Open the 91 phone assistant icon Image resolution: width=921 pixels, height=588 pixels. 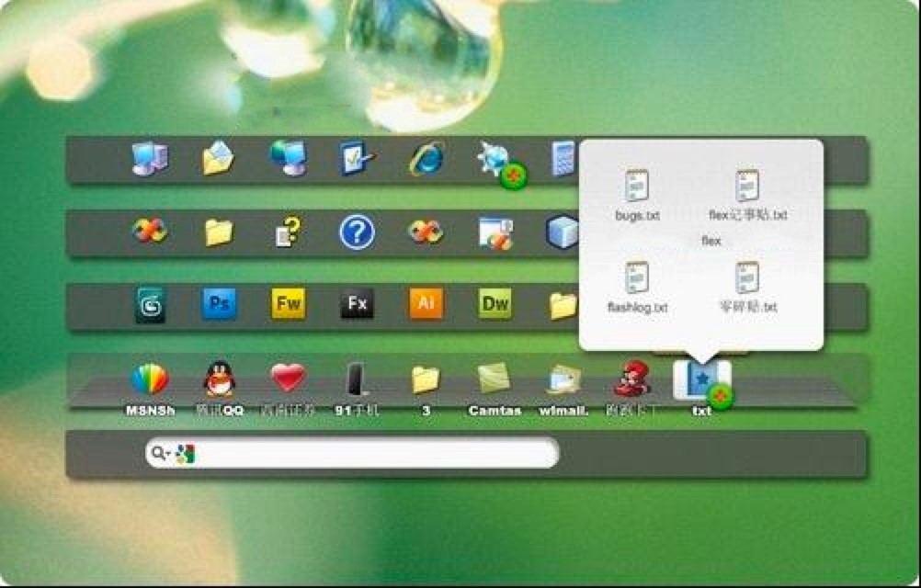[x=357, y=379]
